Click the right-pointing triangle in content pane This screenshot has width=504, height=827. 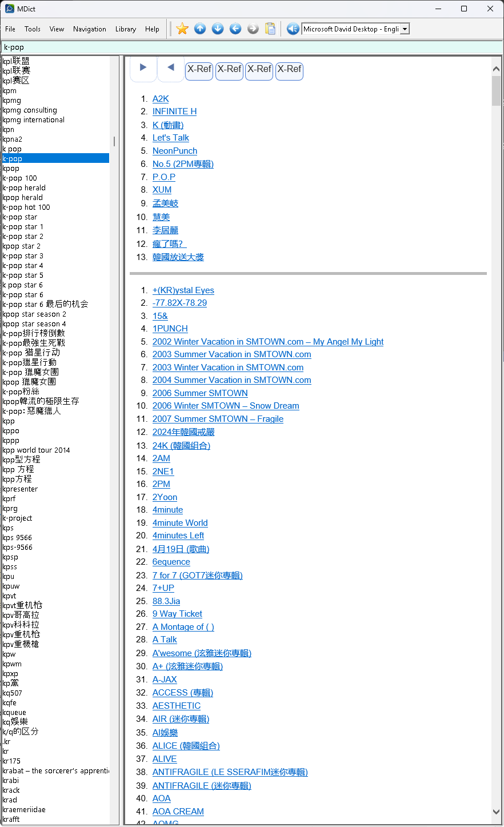point(143,67)
